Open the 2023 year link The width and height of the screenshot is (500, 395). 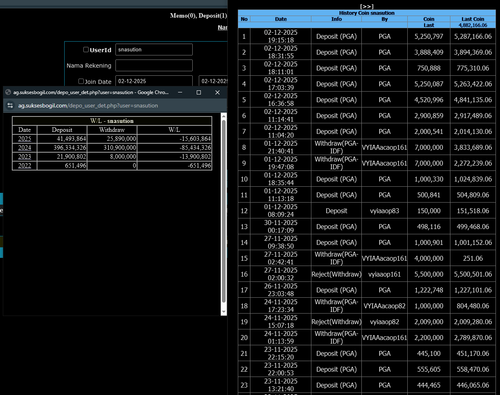click(25, 157)
